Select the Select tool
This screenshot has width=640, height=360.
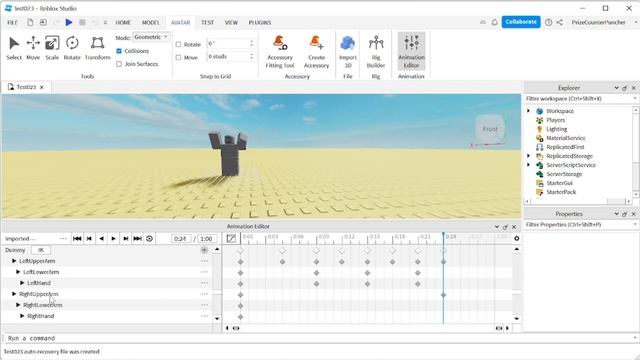14,48
